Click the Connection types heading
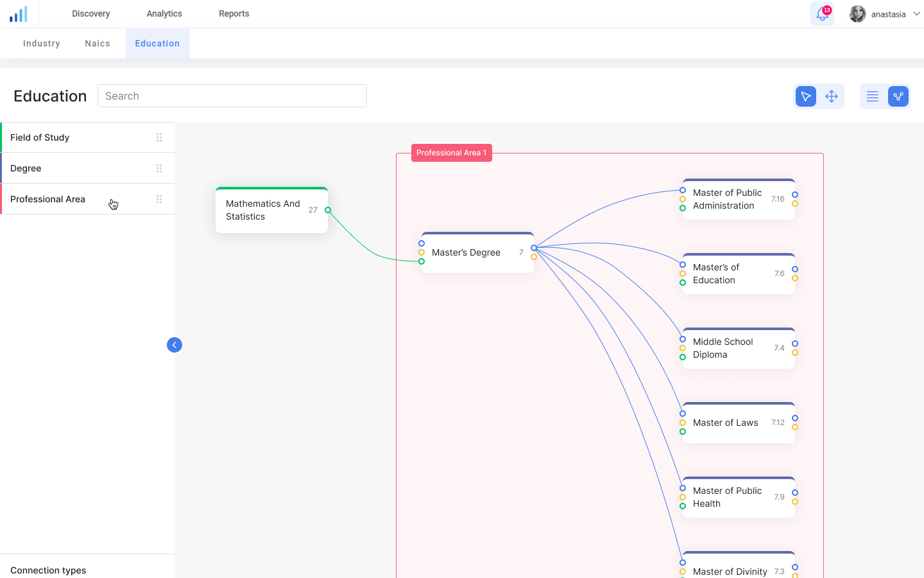This screenshot has height=578, width=924. coord(48,570)
